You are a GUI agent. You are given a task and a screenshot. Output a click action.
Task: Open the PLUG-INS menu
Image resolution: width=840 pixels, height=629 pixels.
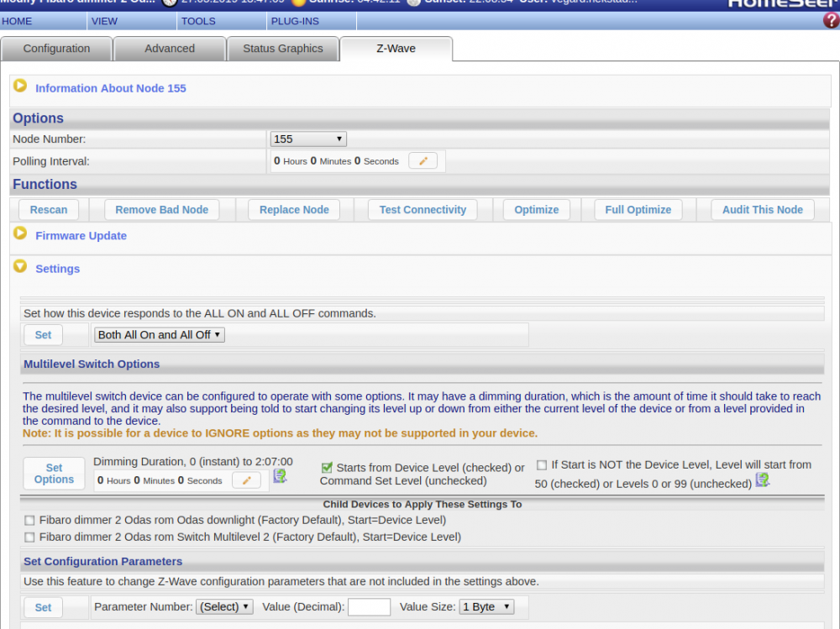coord(295,21)
